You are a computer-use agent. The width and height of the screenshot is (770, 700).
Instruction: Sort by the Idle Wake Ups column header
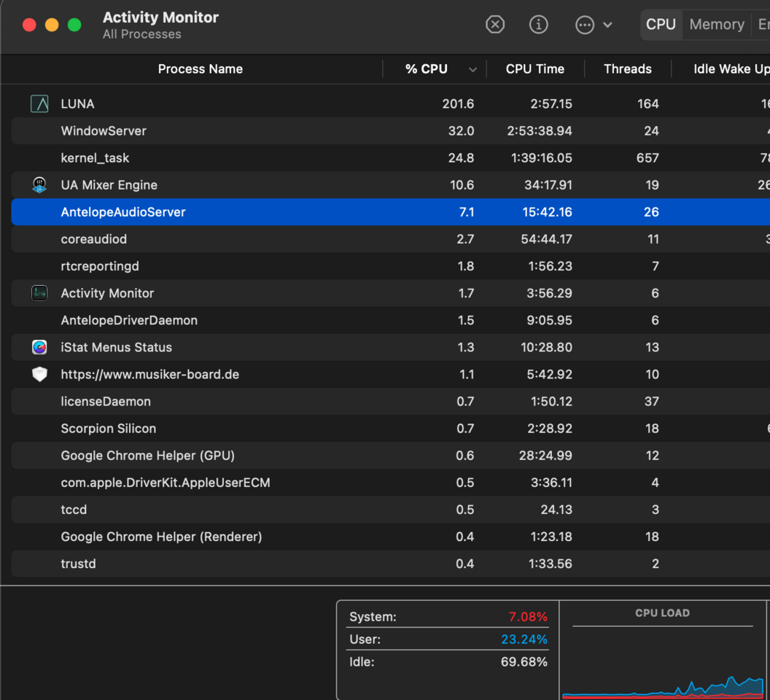pyautogui.click(x=731, y=69)
